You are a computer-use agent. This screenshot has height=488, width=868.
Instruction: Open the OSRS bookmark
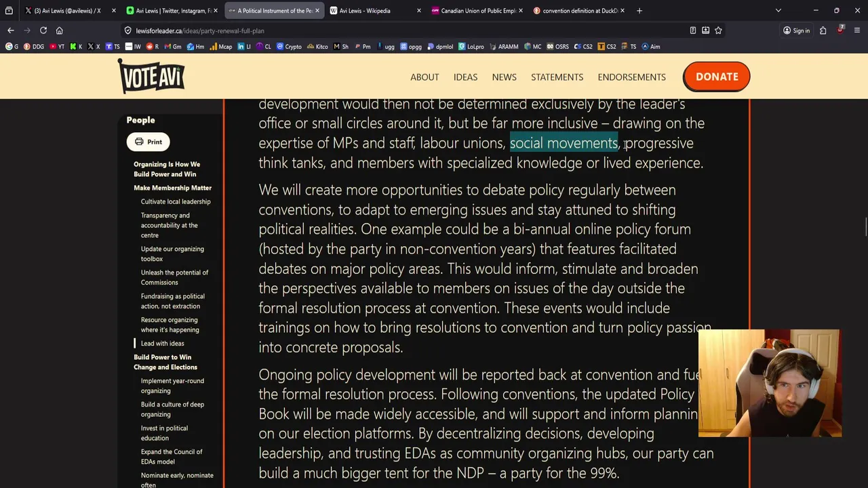click(x=558, y=47)
